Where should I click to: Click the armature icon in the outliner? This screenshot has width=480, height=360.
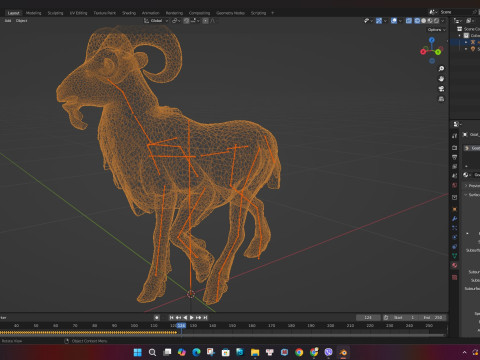(473, 42)
